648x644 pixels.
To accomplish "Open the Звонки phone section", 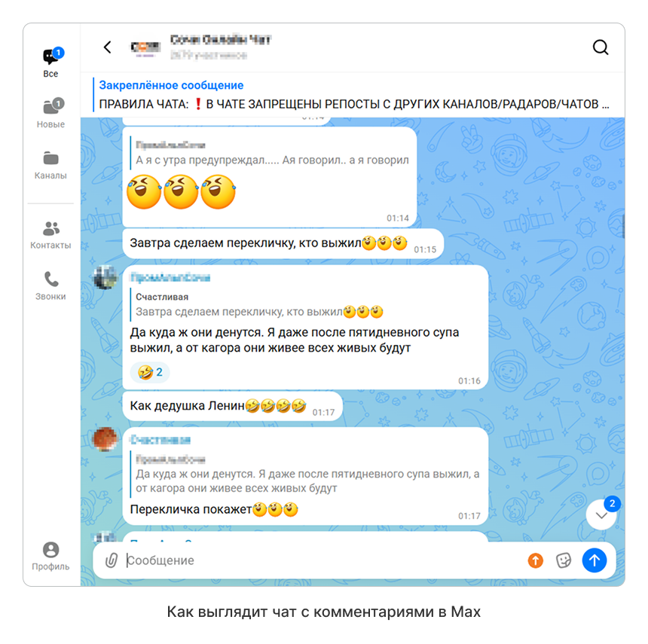I will (50, 285).
